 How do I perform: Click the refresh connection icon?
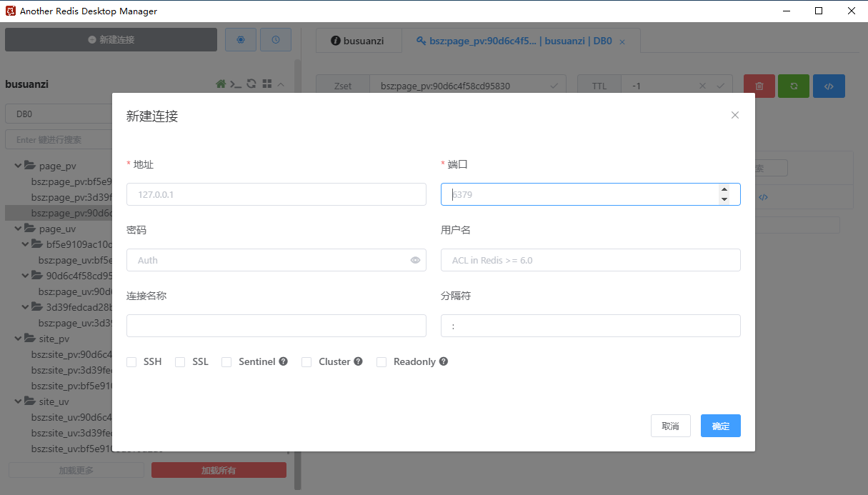point(251,84)
